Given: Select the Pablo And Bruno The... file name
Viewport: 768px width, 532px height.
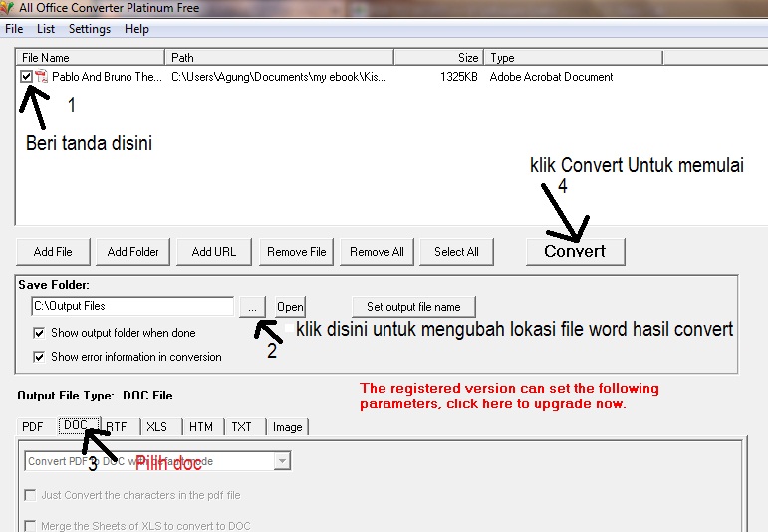Looking at the screenshot, I should pyautogui.click(x=107, y=77).
